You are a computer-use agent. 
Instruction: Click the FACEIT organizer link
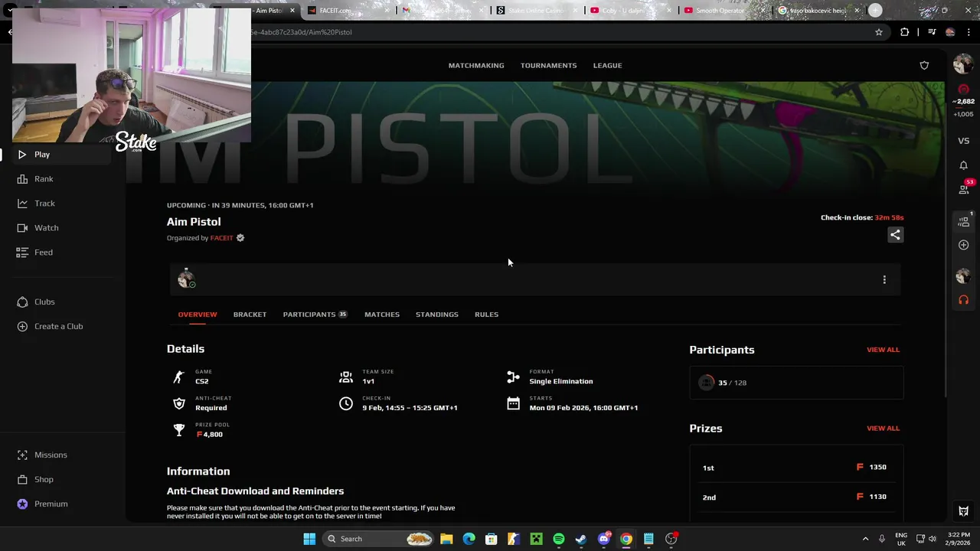coord(222,238)
